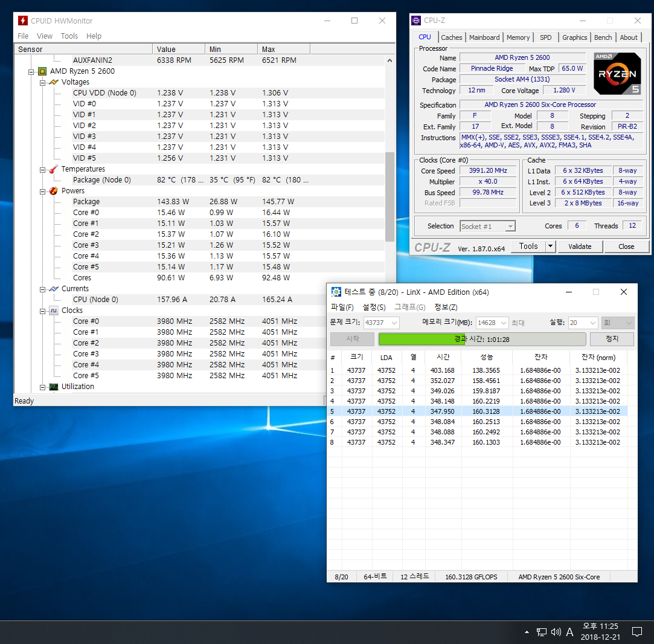Image resolution: width=654 pixels, height=644 pixels.
Task: Collapse the Powers node
Action: point(42,192)
